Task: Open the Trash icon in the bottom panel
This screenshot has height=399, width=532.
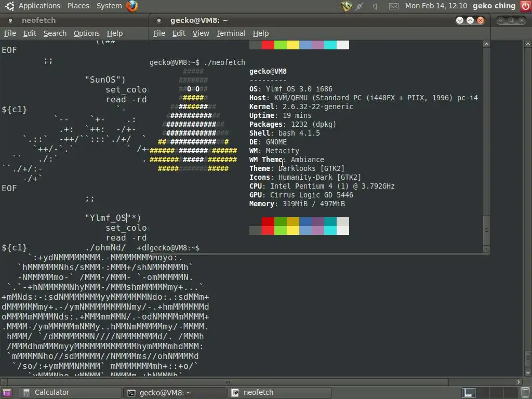Action: click(525, 393)
